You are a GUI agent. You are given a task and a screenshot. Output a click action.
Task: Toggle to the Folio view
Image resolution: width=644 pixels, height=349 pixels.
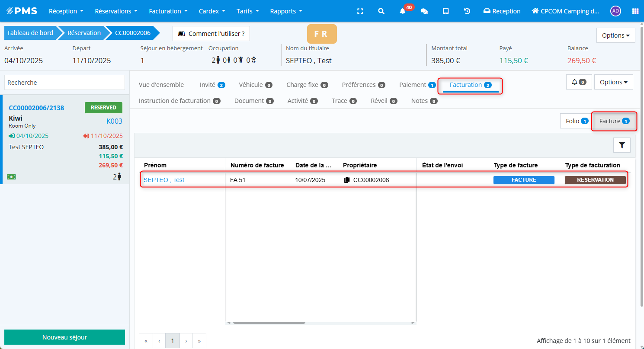[x=575, y=121]
